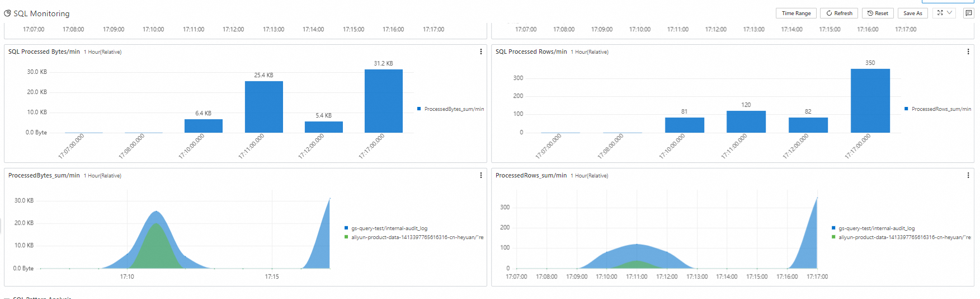Open the SQL Processed Rows/min options menu
The height and width of the screenshot is (299, 980).
pyautogui.click(x=968, y=52)
